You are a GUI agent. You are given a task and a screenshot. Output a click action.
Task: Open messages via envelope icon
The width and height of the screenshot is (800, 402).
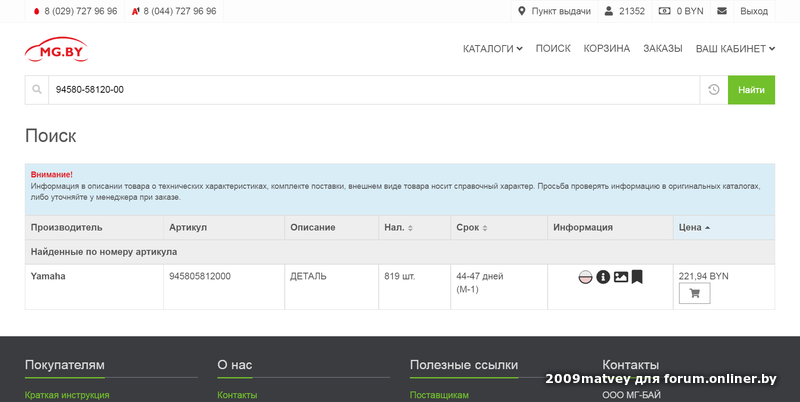click(723, 11)
